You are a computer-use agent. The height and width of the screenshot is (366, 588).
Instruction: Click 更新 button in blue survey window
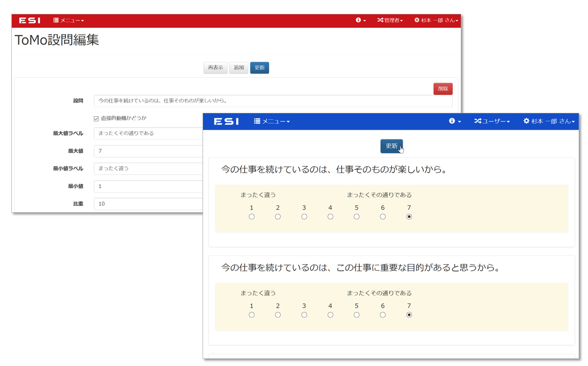391,146
